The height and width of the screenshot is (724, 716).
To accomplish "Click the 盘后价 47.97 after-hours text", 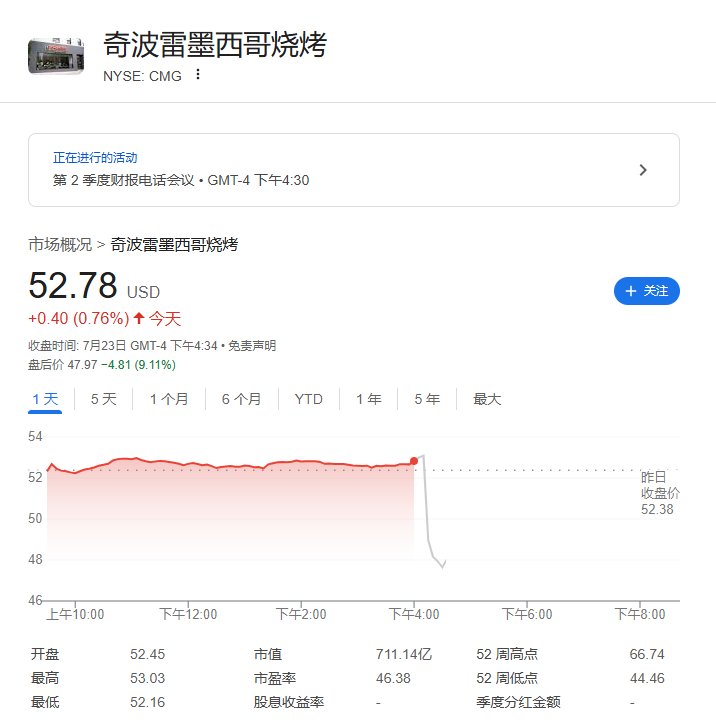I will [63, 365].
